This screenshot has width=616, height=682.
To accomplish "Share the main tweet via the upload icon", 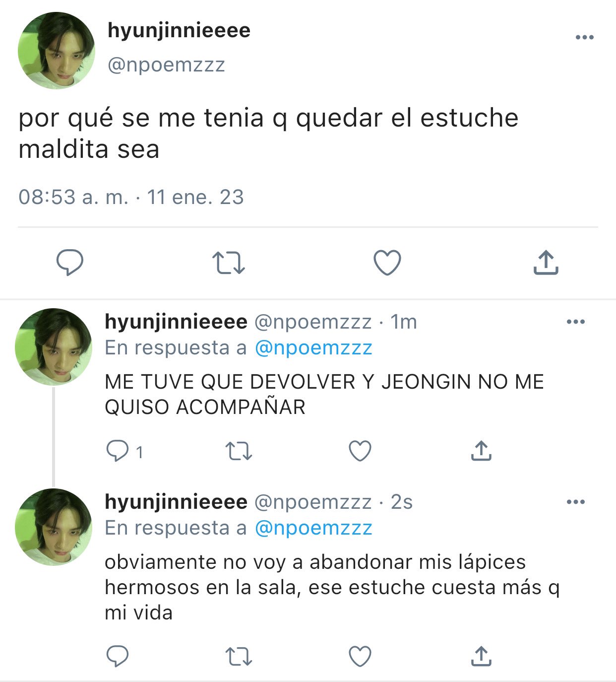I will [546, 263].
